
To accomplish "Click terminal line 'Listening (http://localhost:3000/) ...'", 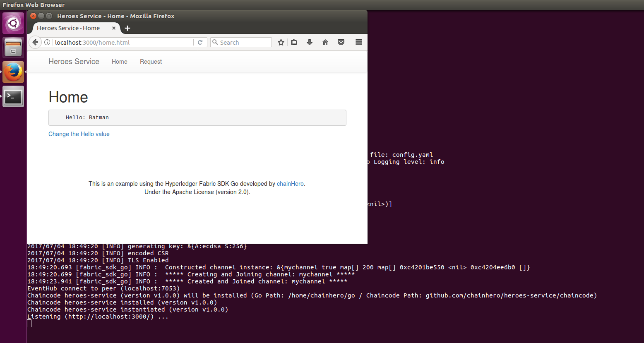I will click(98, 317).
